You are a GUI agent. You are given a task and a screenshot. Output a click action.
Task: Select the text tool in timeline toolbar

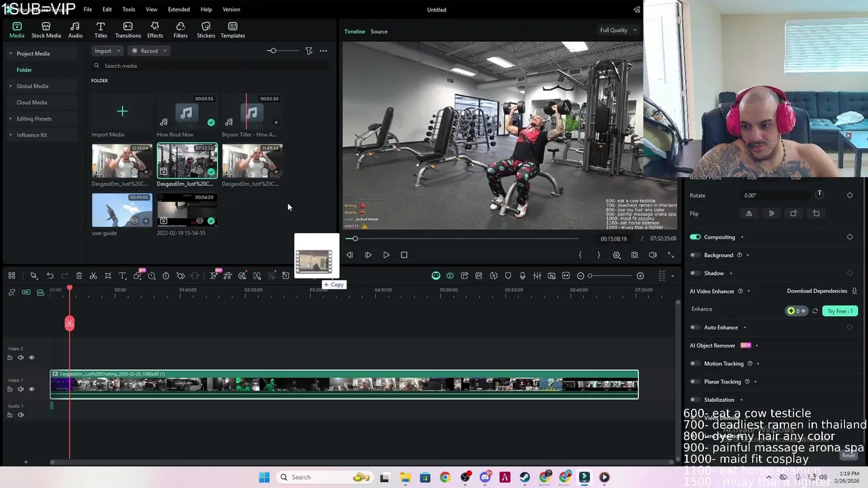click(x=123, y=276)
